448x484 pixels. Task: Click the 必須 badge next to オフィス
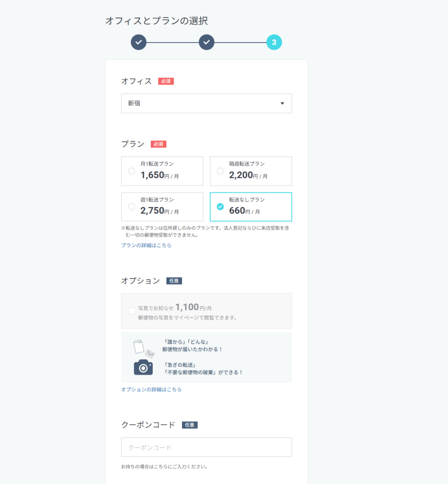[x=166, y=81]
